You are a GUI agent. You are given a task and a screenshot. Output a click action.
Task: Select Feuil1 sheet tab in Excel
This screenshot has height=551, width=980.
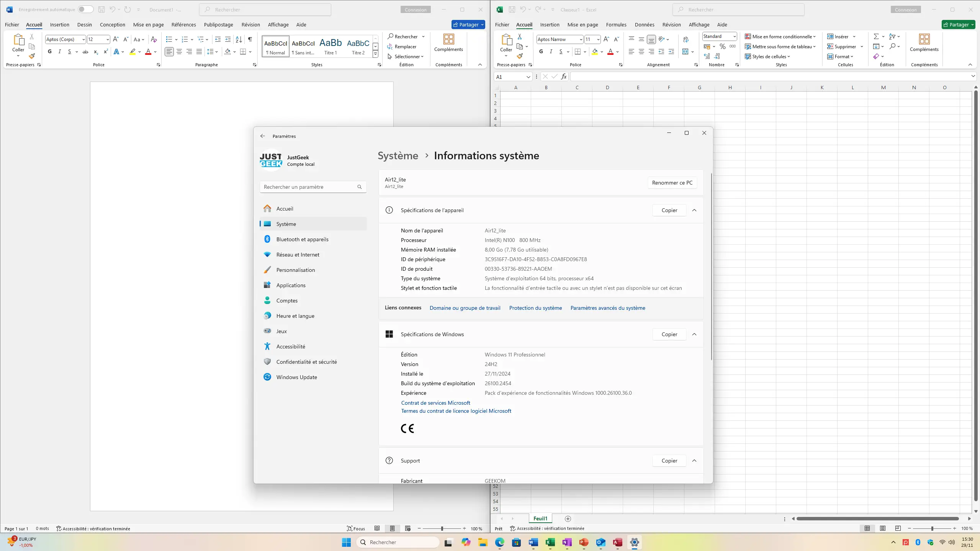[x=540, y=518]
